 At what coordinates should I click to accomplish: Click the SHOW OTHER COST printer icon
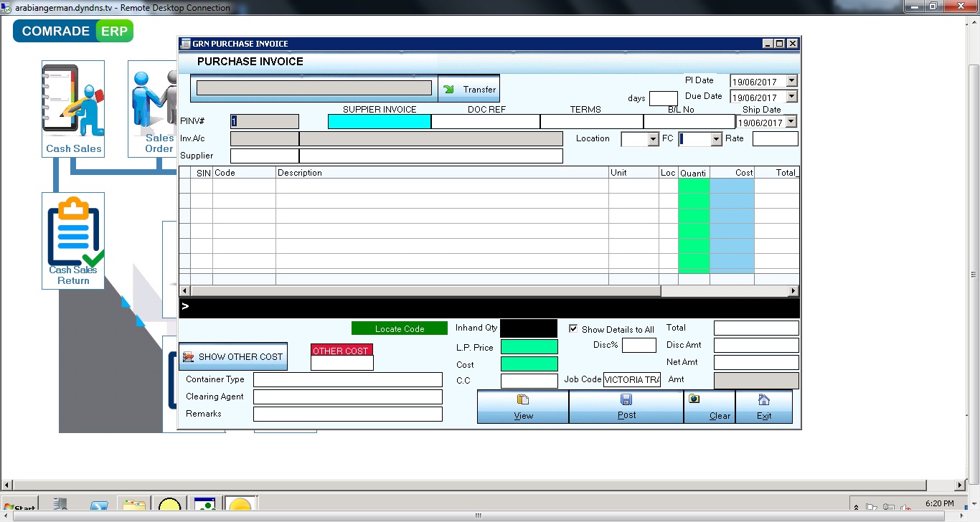click(x=188, y=356)
